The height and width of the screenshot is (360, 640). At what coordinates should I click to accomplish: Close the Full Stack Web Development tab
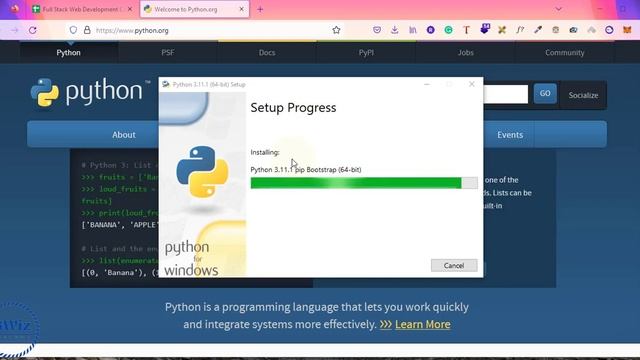tap(130, 9)
